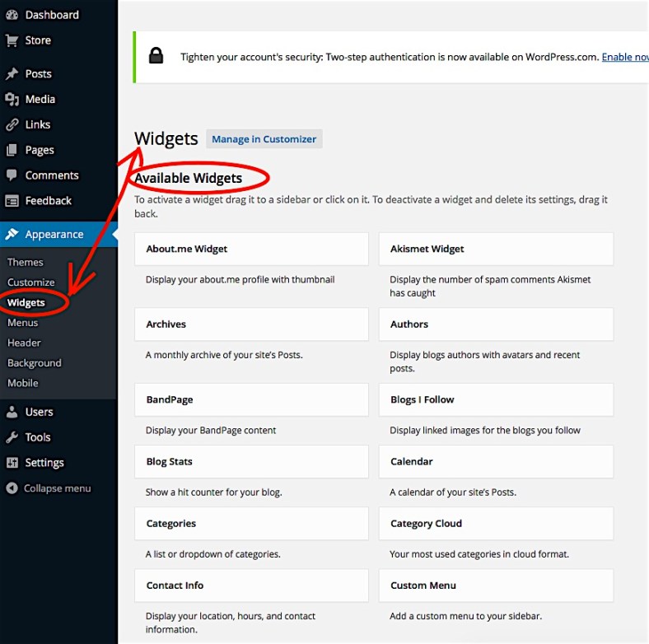The width and height of the screenshot is (649, 644).
Task: Select Menus under Appearance
Action: (23, 323)
